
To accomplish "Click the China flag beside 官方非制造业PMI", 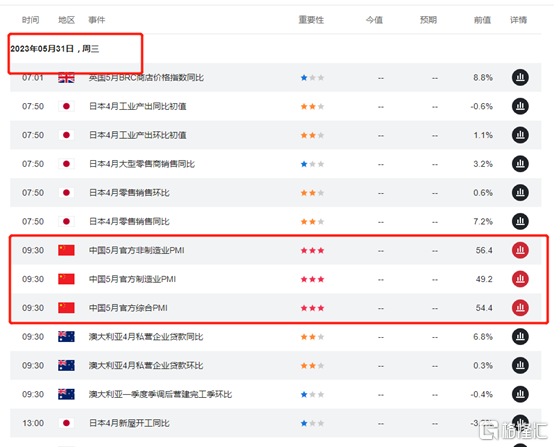I will click(x=66, y=250).
